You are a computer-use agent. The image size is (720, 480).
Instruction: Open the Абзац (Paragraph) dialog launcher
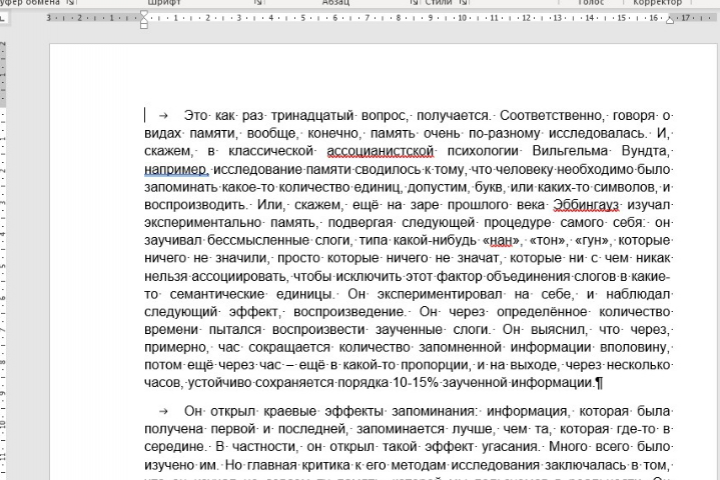click(x=414, y=2)
